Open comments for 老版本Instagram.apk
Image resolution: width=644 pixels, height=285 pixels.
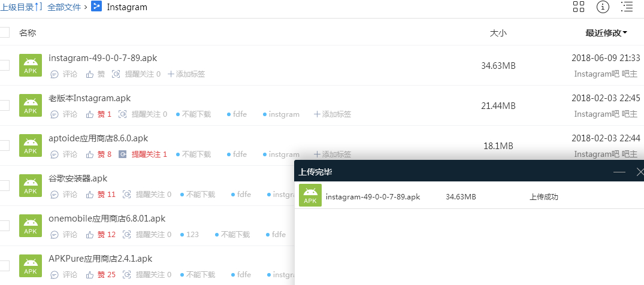click(x=64, y=114)
